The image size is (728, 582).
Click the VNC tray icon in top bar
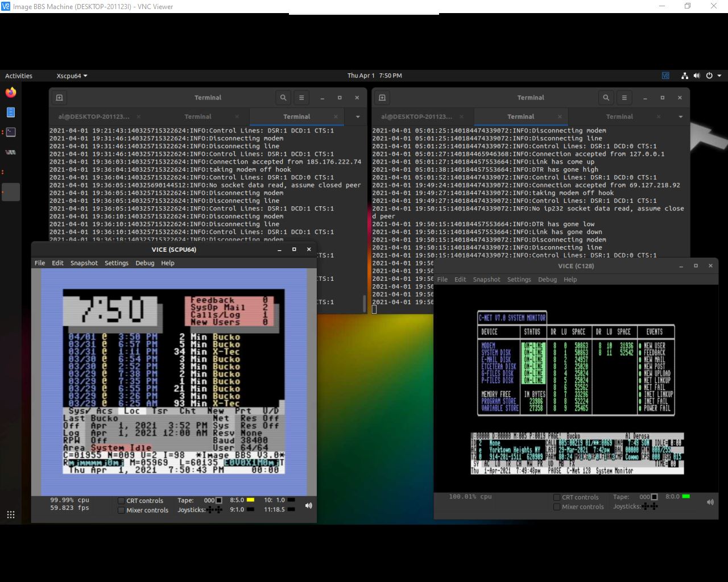pos(665,76)
